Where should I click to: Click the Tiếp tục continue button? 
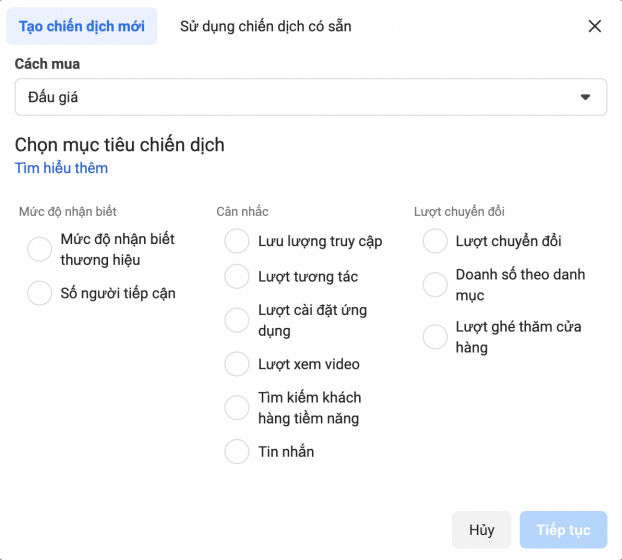click(563, 530)
